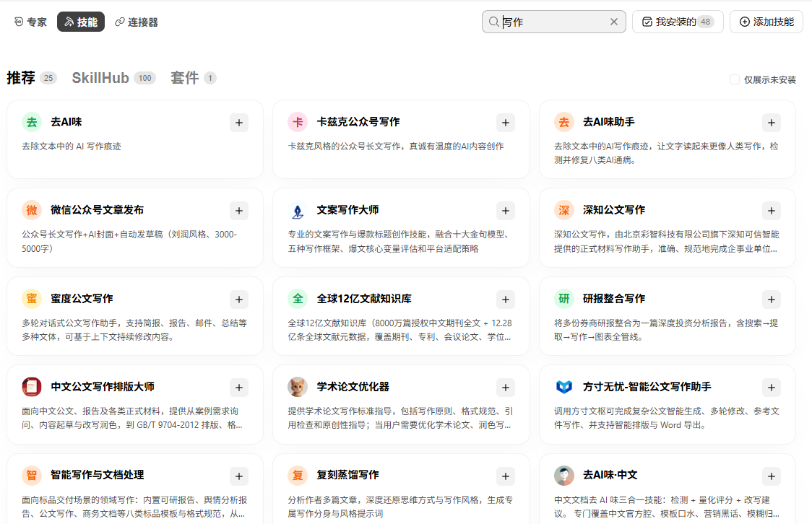Install 卡兹克公众号写作 via its plus icon
This screenshot has width=812, height=524.
tap(506, 123)
